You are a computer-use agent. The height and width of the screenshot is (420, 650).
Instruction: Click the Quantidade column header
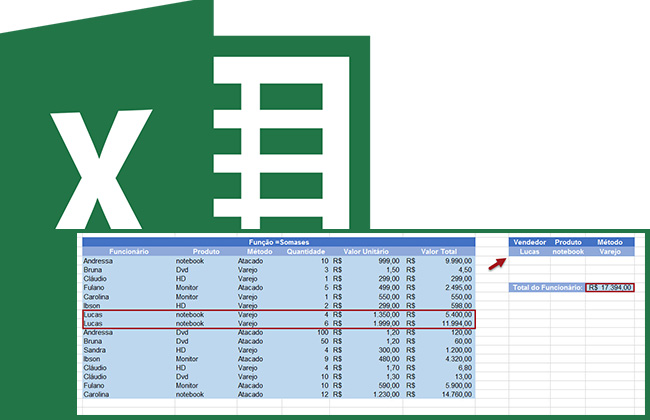pos(306,252)
